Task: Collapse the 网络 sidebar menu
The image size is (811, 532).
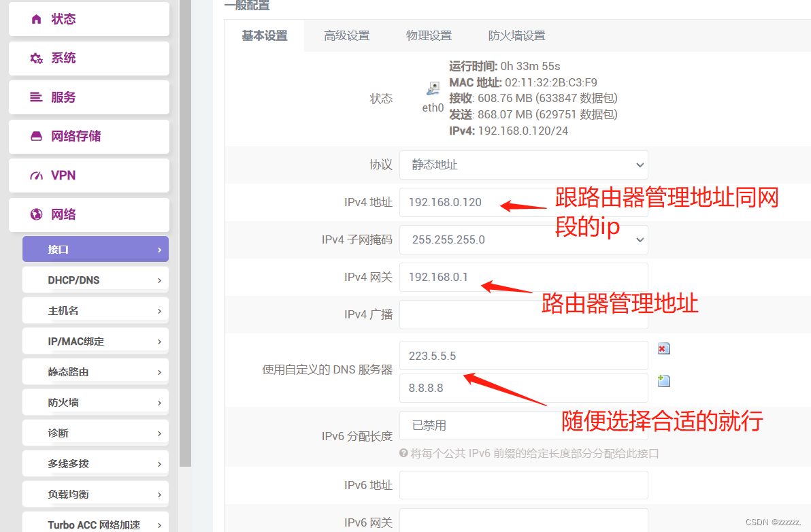Action: click(89, 214)
